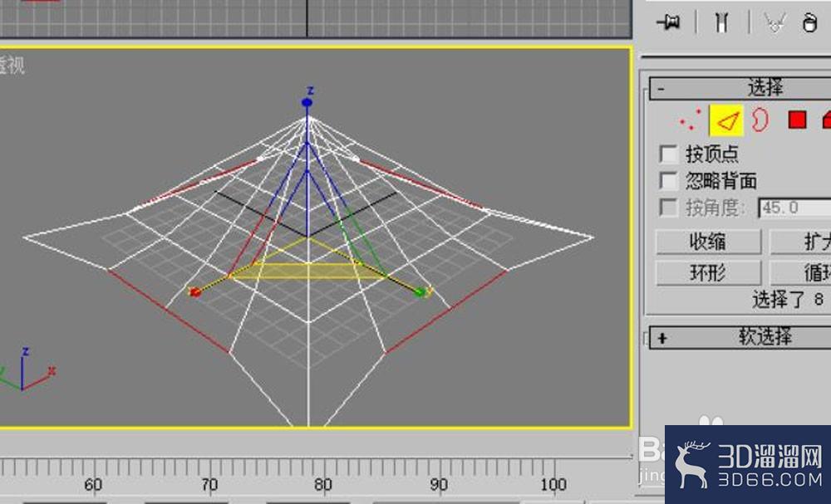831x504 pixels.
Task: Click the Remove Modifier trash icon
Action: [x=810, y=22]
